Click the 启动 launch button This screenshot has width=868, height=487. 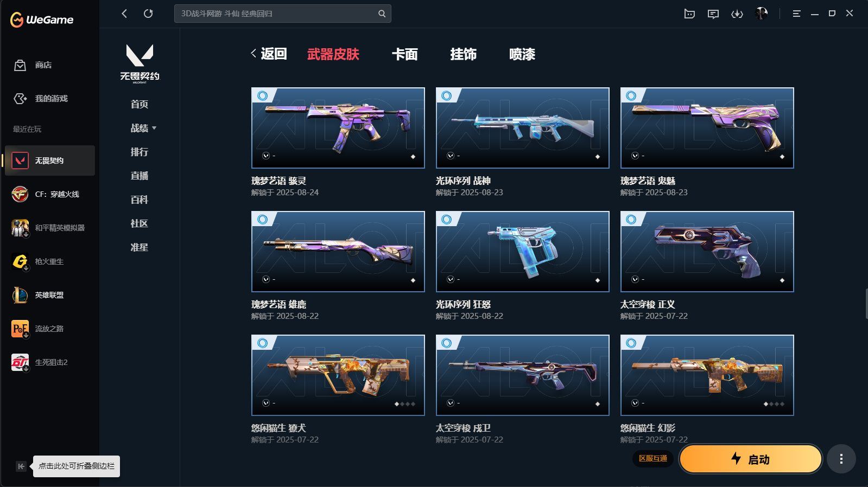[750, 459]
